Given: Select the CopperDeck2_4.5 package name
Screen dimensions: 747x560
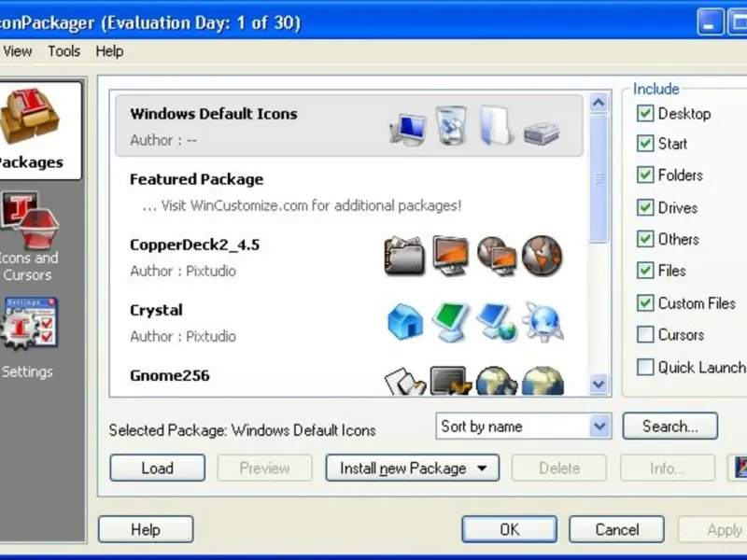Looking at the screenshot, I should pyautogui.click(x=195, y=245).
